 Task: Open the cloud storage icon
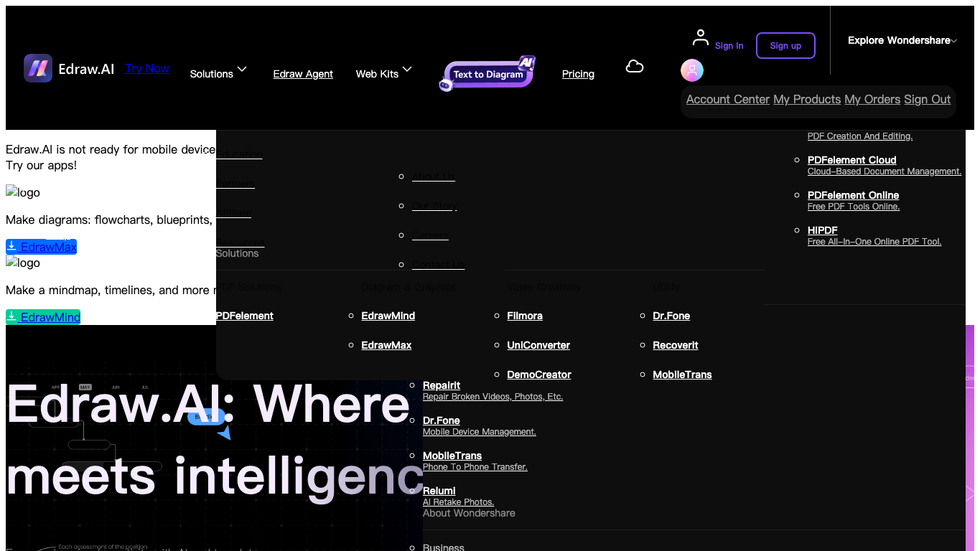(634, 67)
